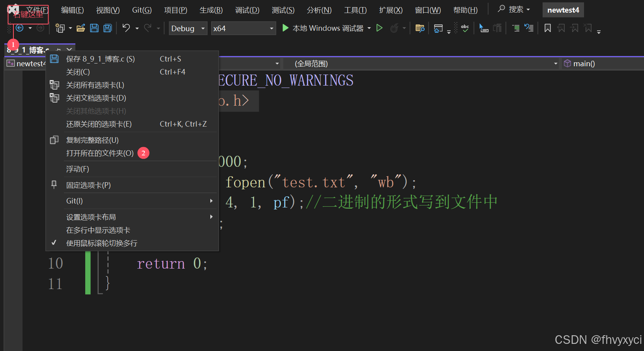The image size is (644, 351).
Task: Choose 浮动(F) to float the tab
Action: [132, 169]
